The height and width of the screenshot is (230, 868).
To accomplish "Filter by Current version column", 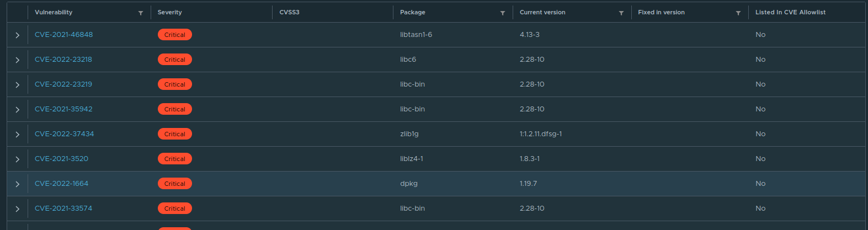I will [621, 13].
